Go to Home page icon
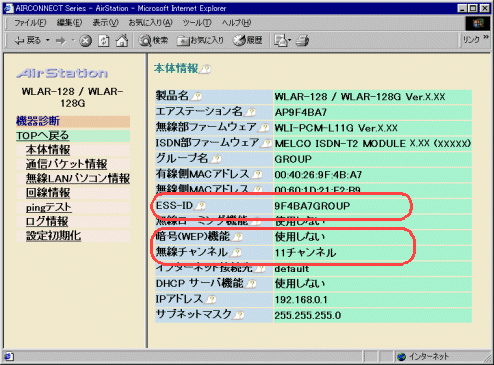 122,41
